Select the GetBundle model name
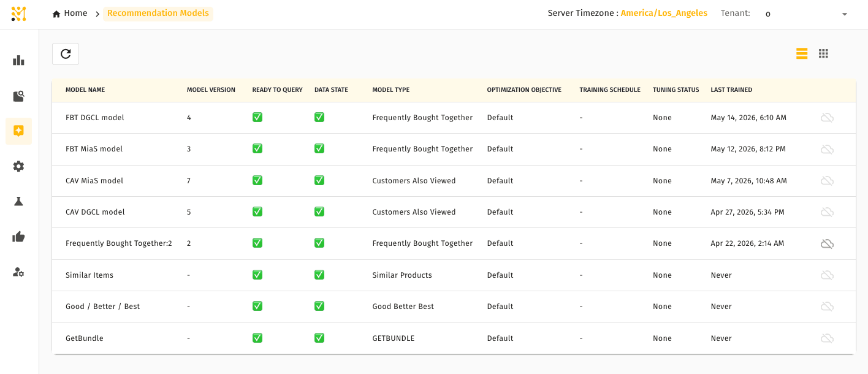868x374 pixels. [x=85, y=338]
